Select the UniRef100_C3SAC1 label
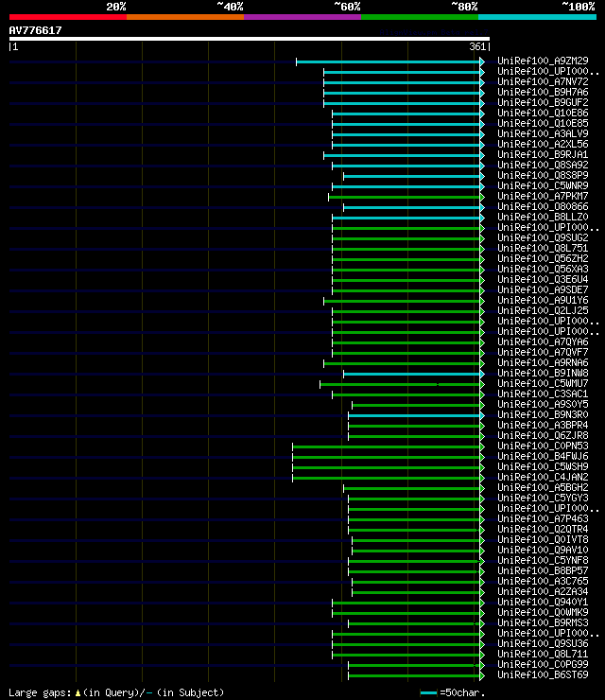This screenshot has width=605, height=700. point(543,394)
